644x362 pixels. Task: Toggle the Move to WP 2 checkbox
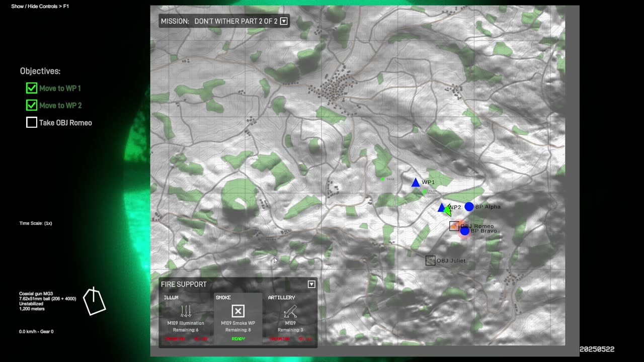coord(32,105)
